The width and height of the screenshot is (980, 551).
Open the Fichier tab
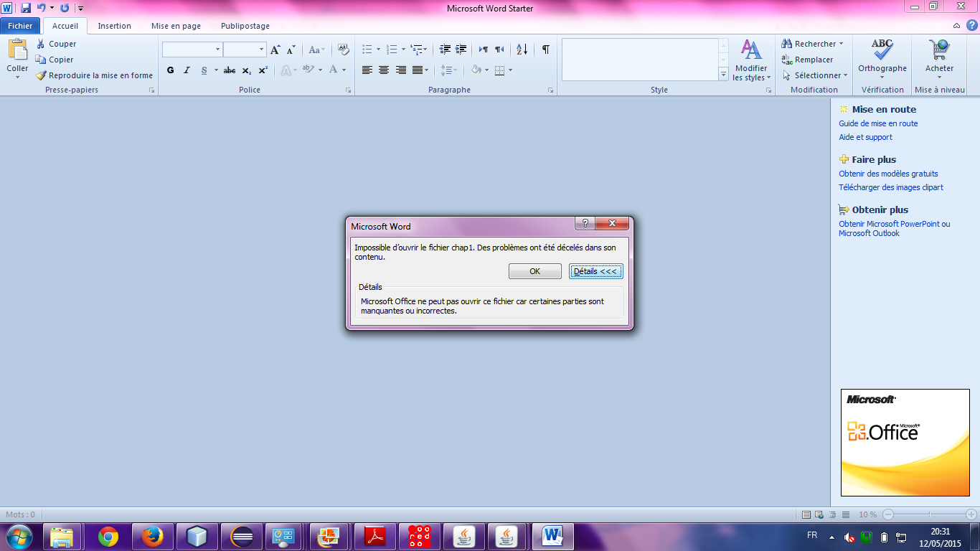(x=20, y=26)
